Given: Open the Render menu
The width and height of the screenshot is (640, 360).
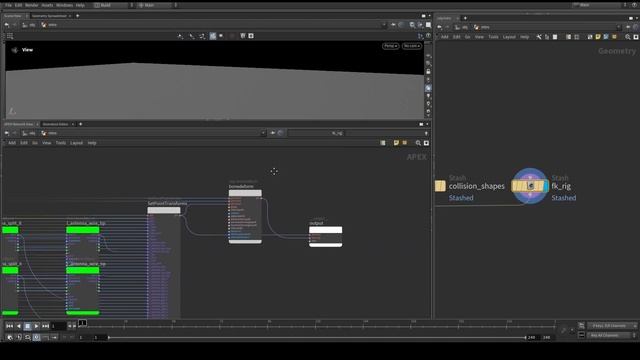Looking at the screenshot, I should click(x=32, y=5).
